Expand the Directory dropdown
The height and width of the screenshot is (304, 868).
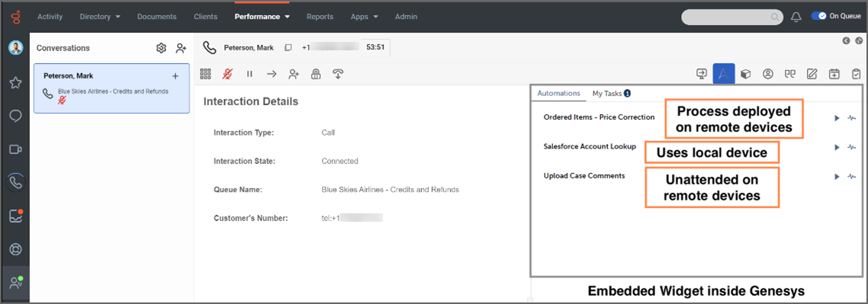[x=100, y=17]
